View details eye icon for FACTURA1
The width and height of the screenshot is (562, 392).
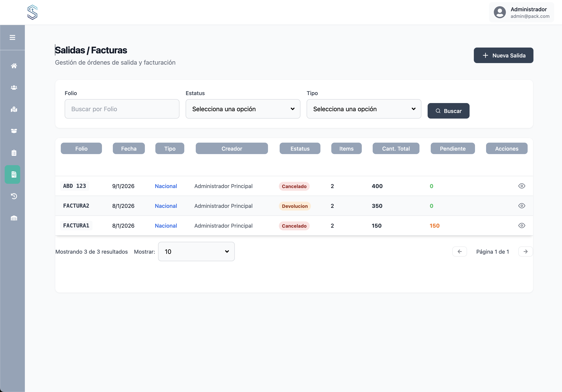(521, 226)
